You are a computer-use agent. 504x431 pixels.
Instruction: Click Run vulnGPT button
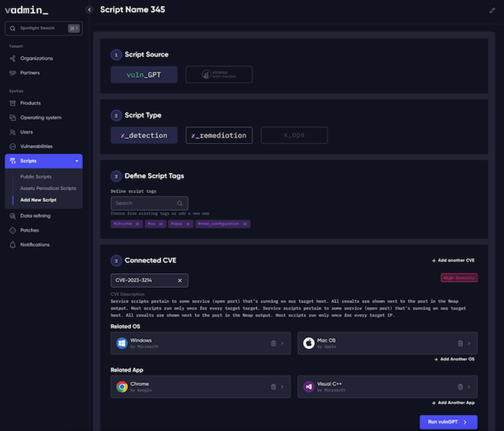point(448,422)
